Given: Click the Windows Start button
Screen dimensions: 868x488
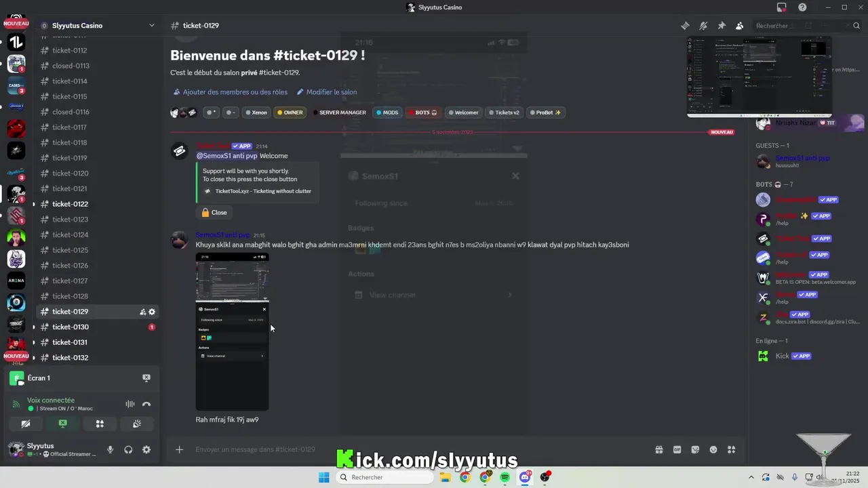Looking at the screenshot, I should coord(324,477).
